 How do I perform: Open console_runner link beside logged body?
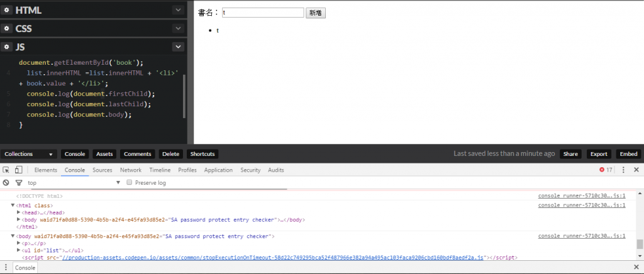[x=582, y=236]
